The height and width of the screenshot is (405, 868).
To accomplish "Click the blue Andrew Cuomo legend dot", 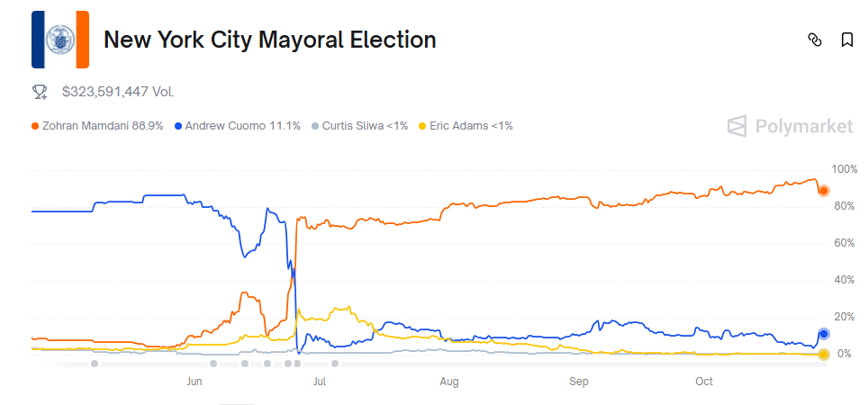I will point(178,126).
